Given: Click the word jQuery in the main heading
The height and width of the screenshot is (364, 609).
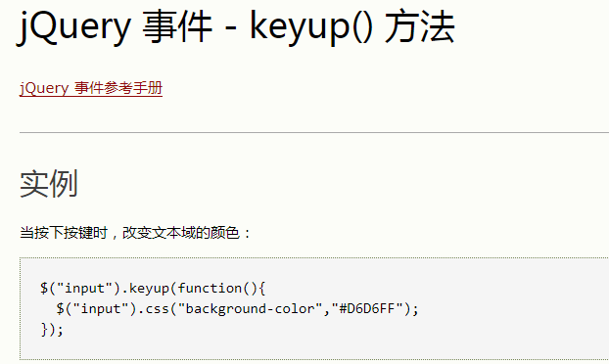Looking at the screenshot, I should click(x=73, y=27).
